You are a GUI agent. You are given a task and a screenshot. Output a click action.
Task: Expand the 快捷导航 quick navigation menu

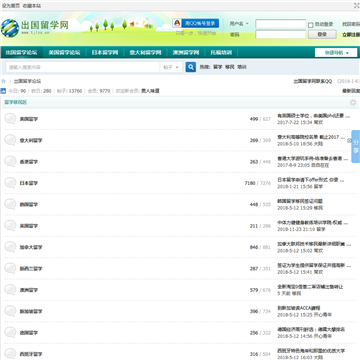click(336, 53)
